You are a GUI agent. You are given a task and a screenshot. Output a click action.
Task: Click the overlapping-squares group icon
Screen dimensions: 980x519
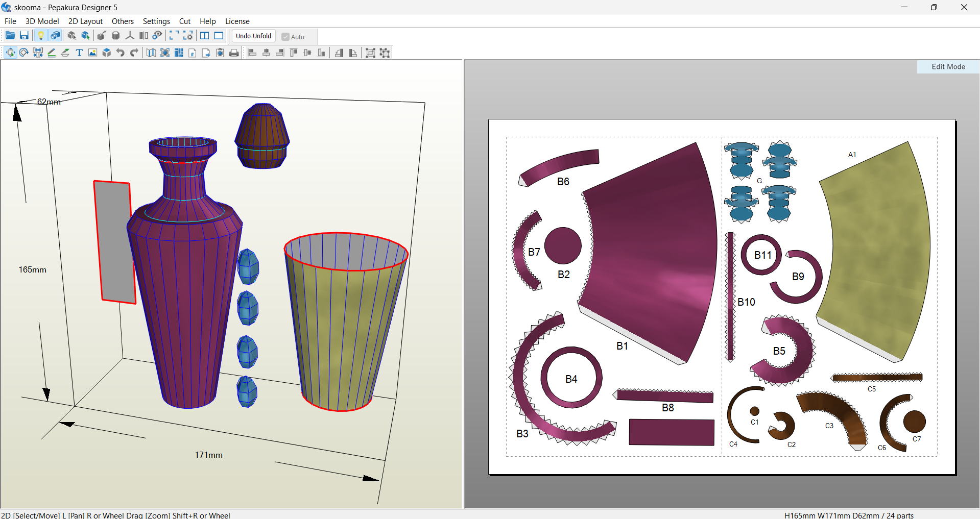tap(371, 53)
